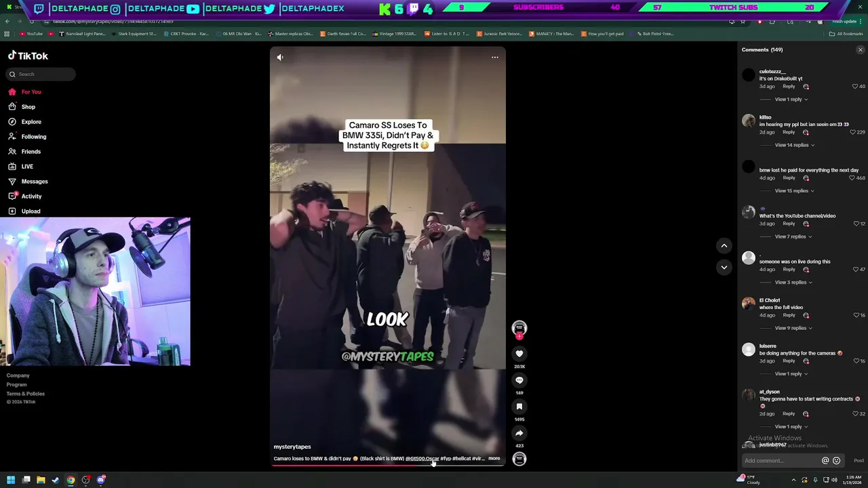Open the Company footer link
Viewport: 868px width, 488px height.
pos(18,375)
